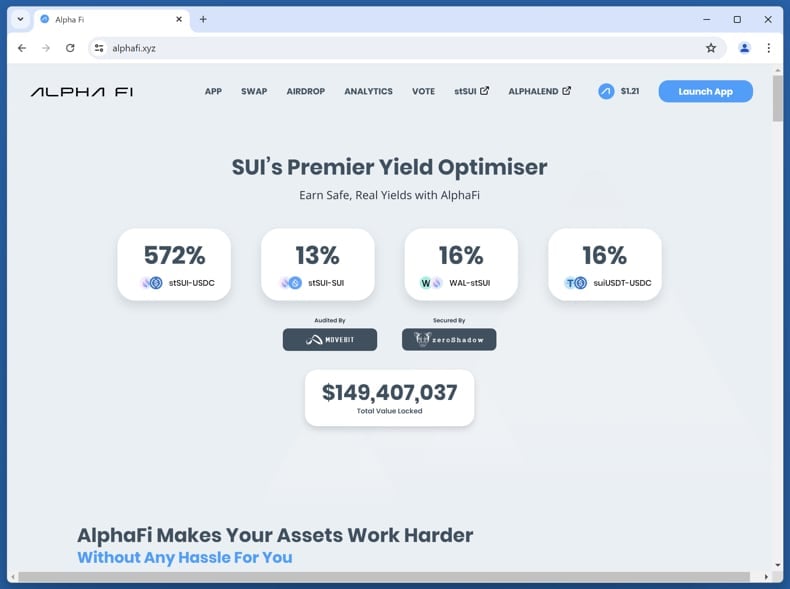Click the stSUI-USDC token pair icon
Screen dimensions: 790x589
click(x=152, y=283)
